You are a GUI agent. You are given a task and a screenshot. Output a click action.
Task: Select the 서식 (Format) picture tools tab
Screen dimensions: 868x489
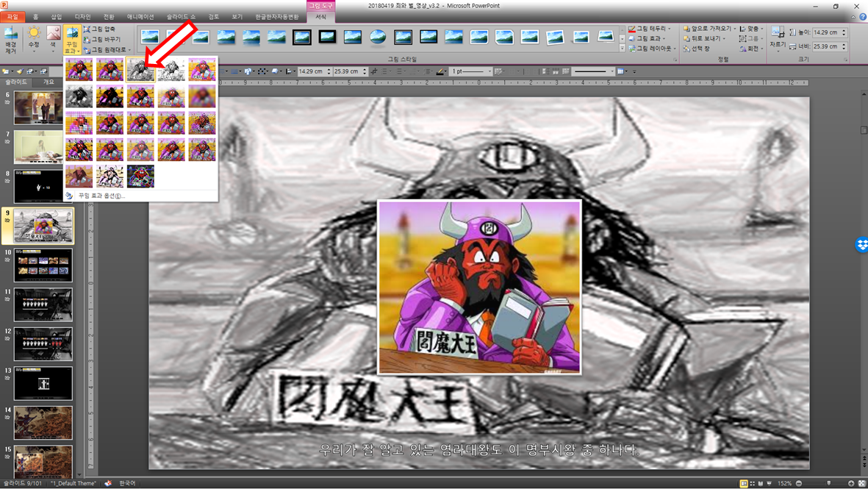tap(320, 17)
